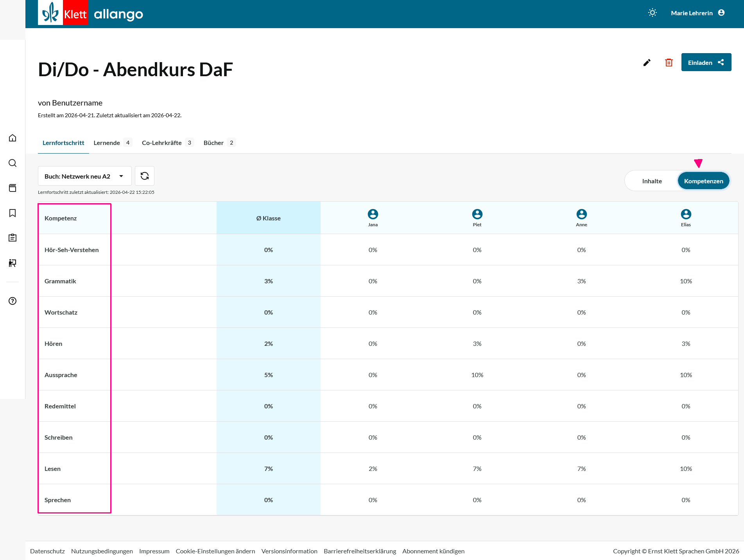
Task: Open the Impressum footer link
Action: pyautogui.click(x=154, y=551)
